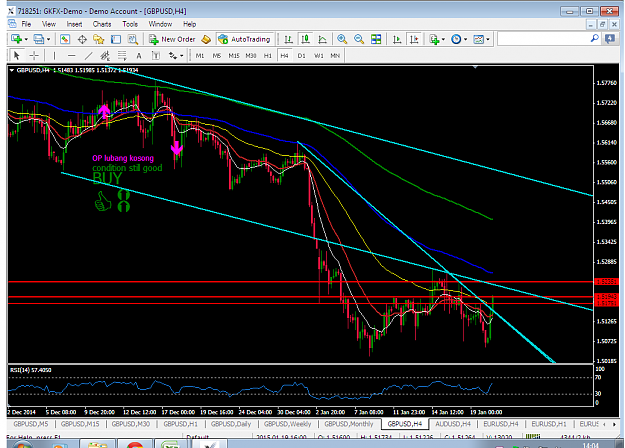Open the View menu
The image size is (625, 448).
[49, 24]
